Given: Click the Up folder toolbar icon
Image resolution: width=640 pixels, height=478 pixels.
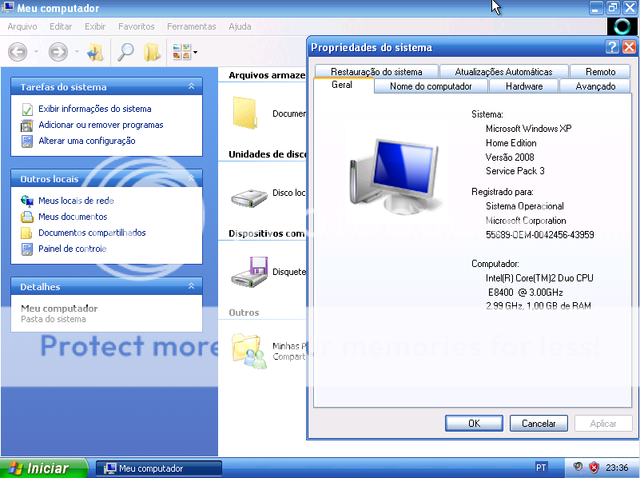Looking at the screenshot, I should (x=95, y=51).
